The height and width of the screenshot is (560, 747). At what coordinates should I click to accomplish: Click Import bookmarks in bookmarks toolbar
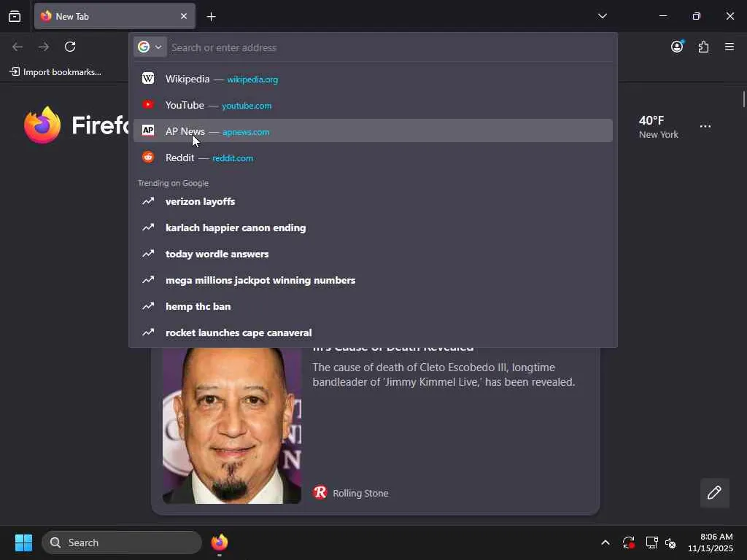pos(55,72)
